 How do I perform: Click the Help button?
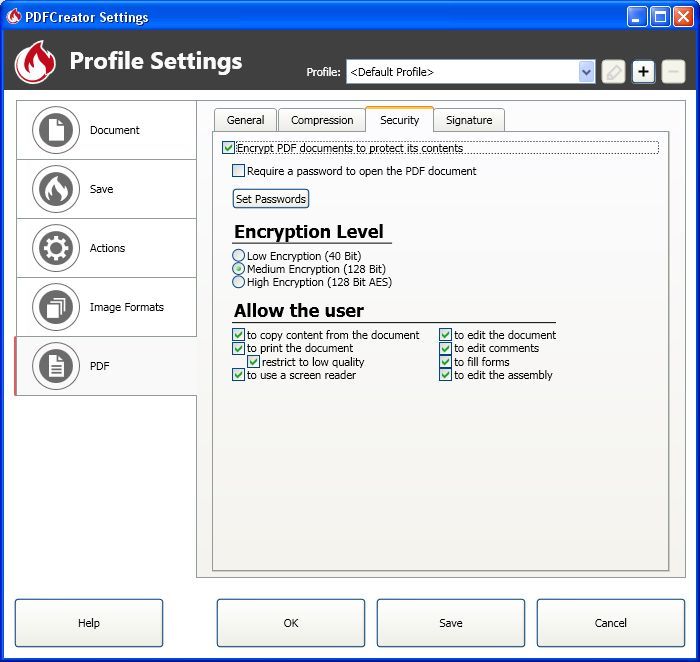pyautogui.click(x=89, y=623)
